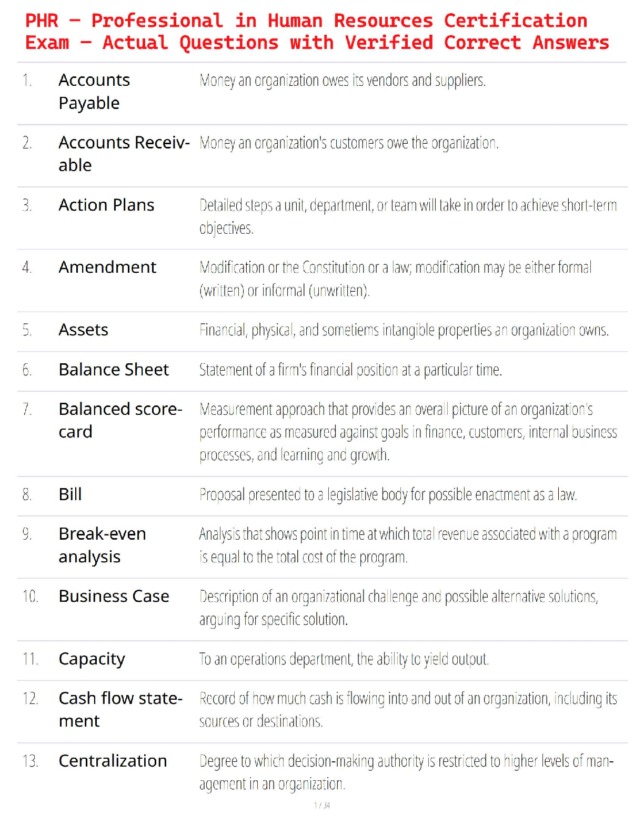The width and height of the screenshot is (644, 834).
Task: Click the Balance Sheet term
Action: point(114,370)
